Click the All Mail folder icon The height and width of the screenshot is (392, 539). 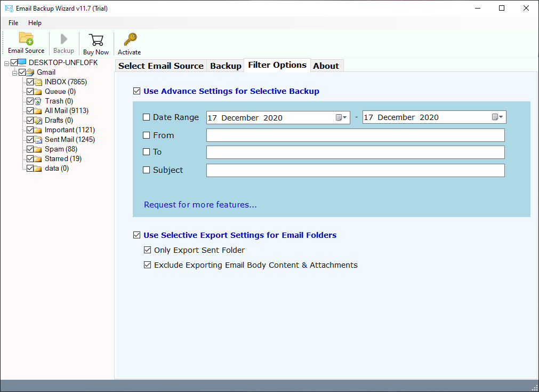(38, 111)
